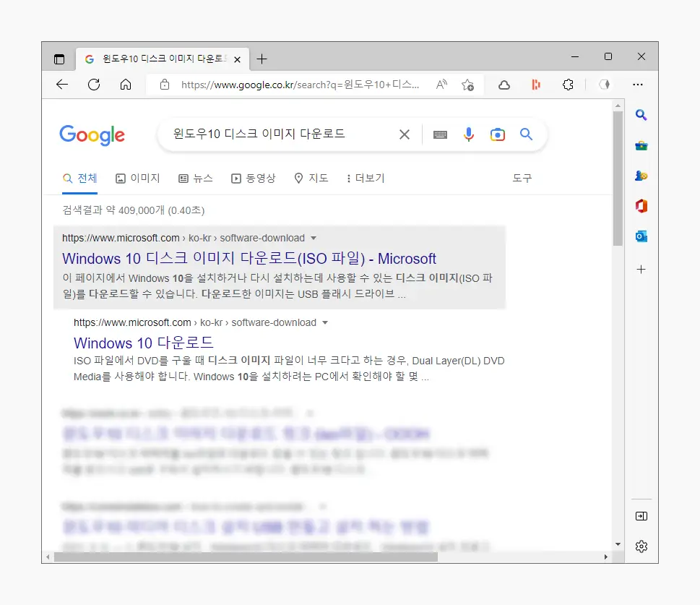Image resolution: width=700 pixels, height=605 pixels.
Task: Run the search with the magnifier button
Action: pos(526,134)
